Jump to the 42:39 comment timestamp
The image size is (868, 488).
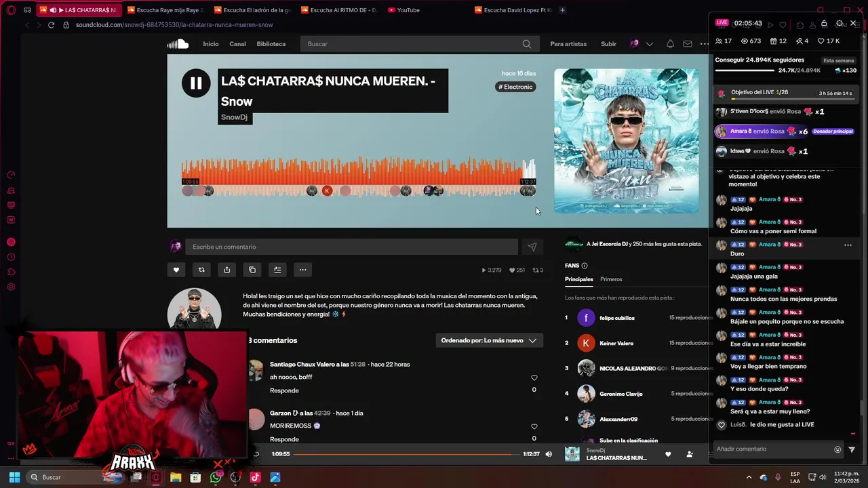coord(322,413)
